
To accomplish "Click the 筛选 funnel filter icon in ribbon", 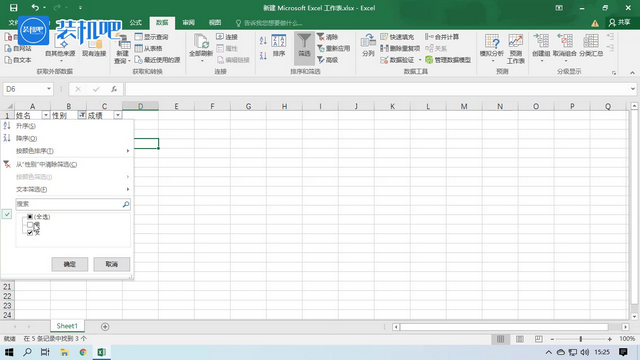I will (304, 48).
